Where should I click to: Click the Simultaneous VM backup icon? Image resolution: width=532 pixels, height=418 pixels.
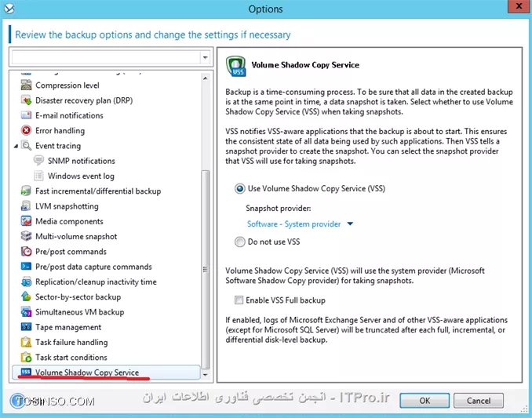pyautogui.click(x=26, y=312)
